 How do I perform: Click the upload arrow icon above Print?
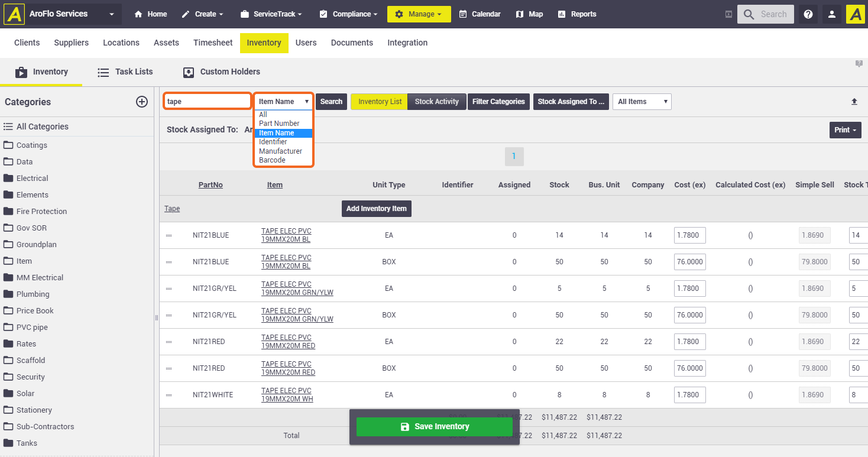point(854,102)
